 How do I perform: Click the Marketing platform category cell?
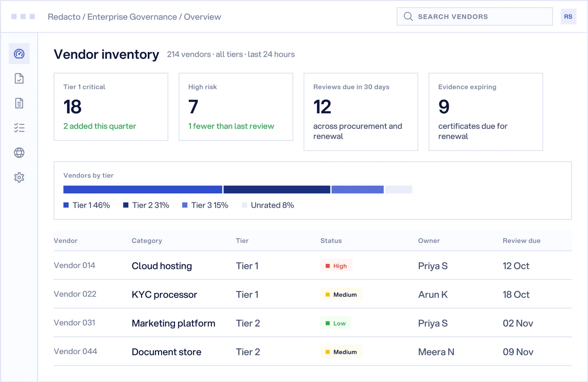[174, 323]
